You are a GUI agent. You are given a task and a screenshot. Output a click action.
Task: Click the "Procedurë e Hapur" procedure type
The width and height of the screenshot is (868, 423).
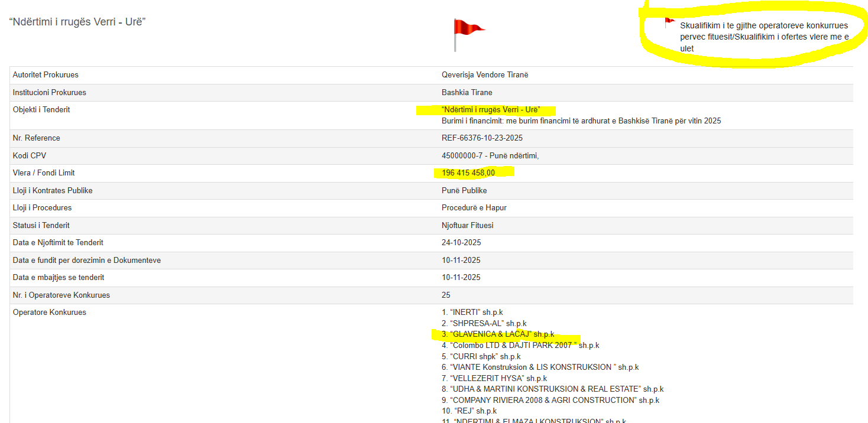[x=474, y=208]
